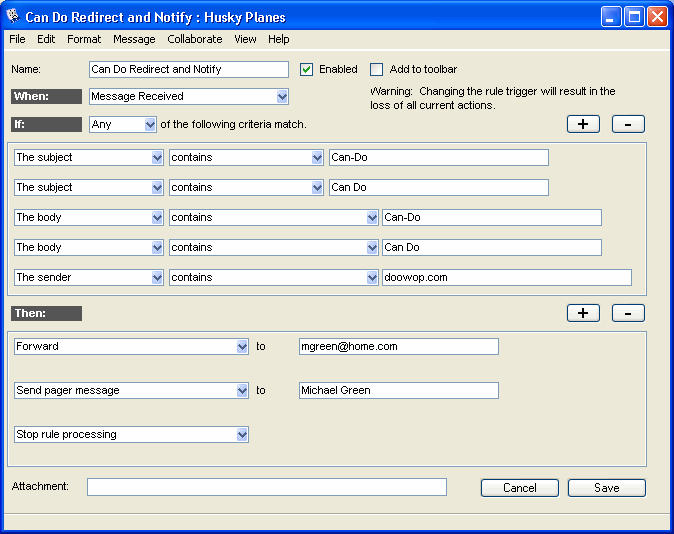
Task: Remove a criteria row with minus button
Action: (628, 124)
